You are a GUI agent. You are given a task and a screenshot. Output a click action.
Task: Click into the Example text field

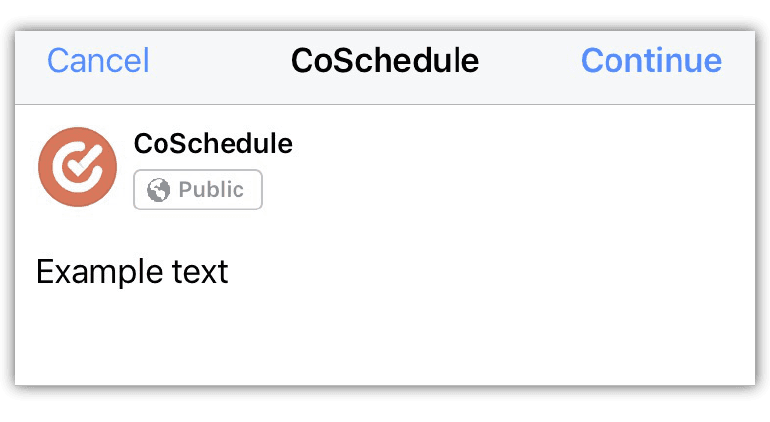pyautogui.click(x=132, y=272)
